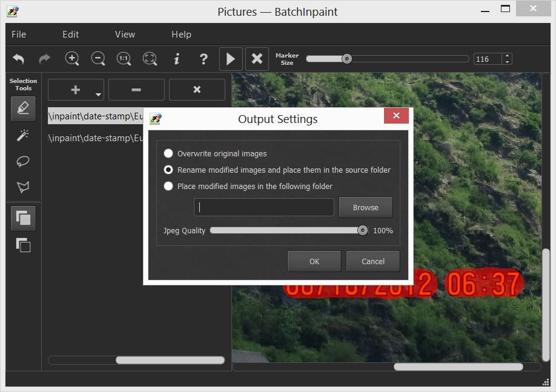
Task: Activate the Magic Wand tool
Action: point(22,135)
